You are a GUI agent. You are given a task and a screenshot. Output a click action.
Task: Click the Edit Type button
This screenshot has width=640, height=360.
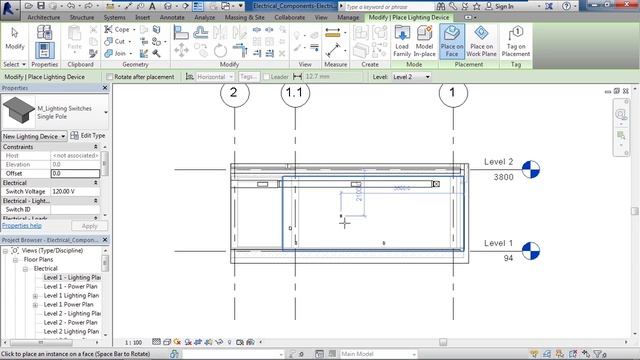tap(88, 136)
